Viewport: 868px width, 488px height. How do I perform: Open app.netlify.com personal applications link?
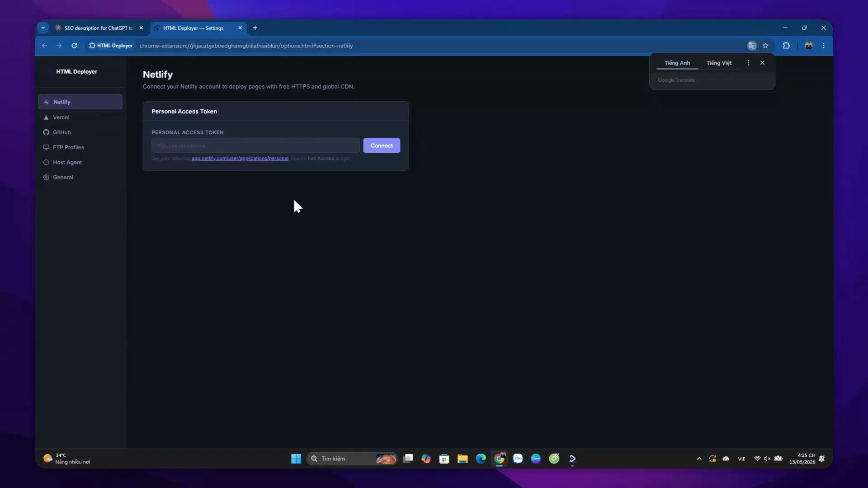[x=240, y=158]
